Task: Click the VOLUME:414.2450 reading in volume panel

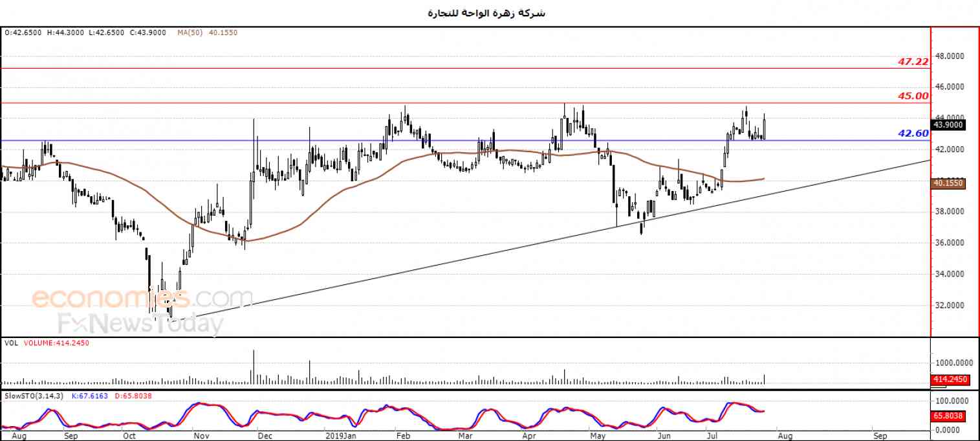Action: [x=56, y=343]
